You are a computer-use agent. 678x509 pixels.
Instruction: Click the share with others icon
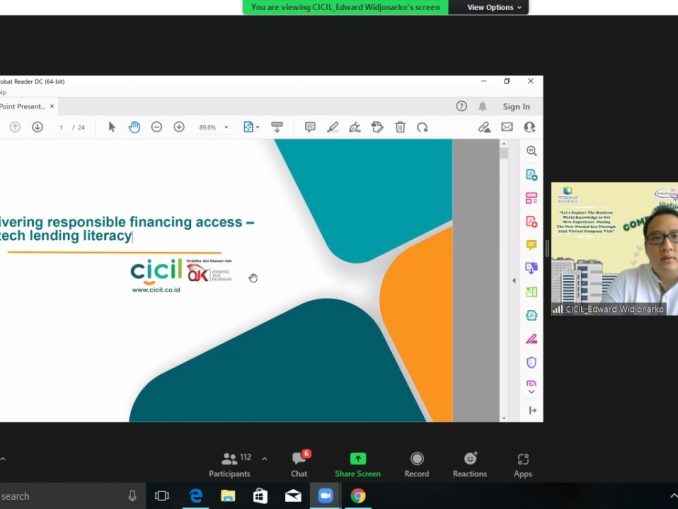[x=529, y=127]
